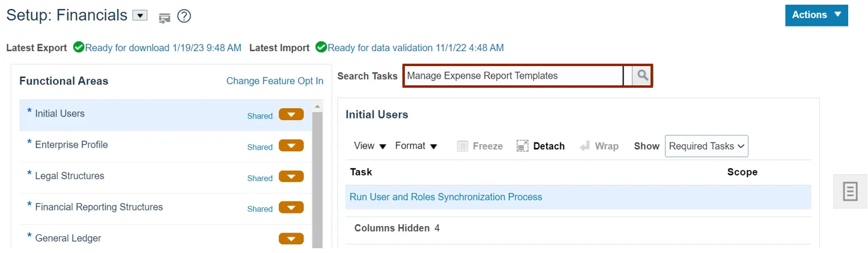This screenshot has height=253, width=868.
Task: Open the help question mark icon
Action: pyautogui.click(x=184, y=17)
